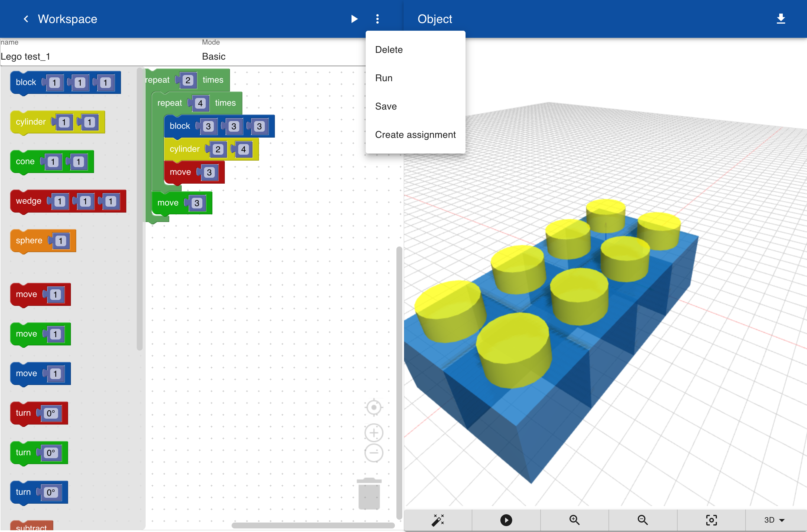This screenshot has width=807, height=532.
Task: Download the 3D object file
Action: click(781, 19)
